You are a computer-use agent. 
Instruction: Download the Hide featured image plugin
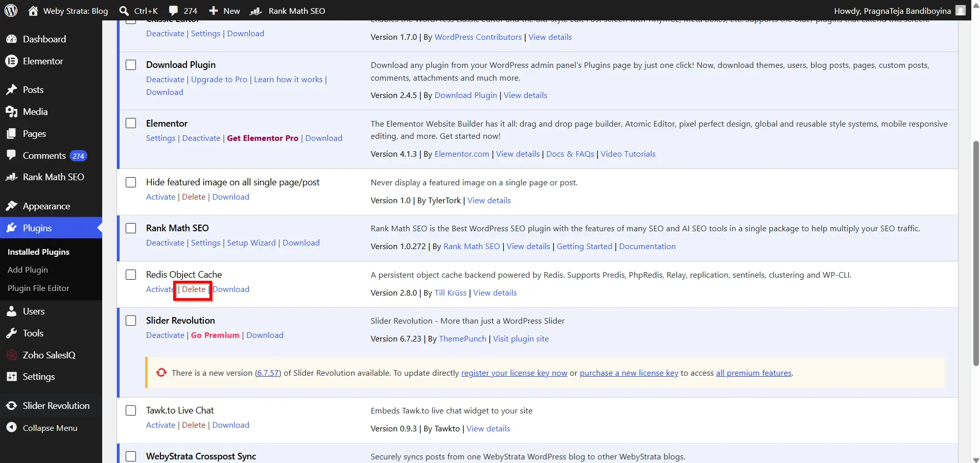coord(231,197)
